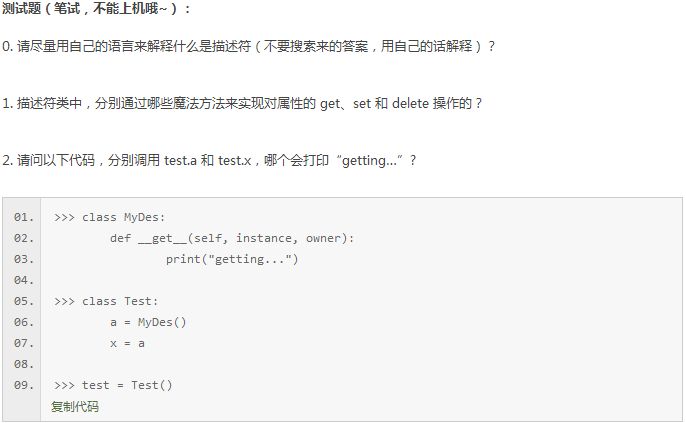Screen dimensions: 686x423
Task: Click question 1 about get, set, delete
Action: pyautogui.click(x=242, y=103)
